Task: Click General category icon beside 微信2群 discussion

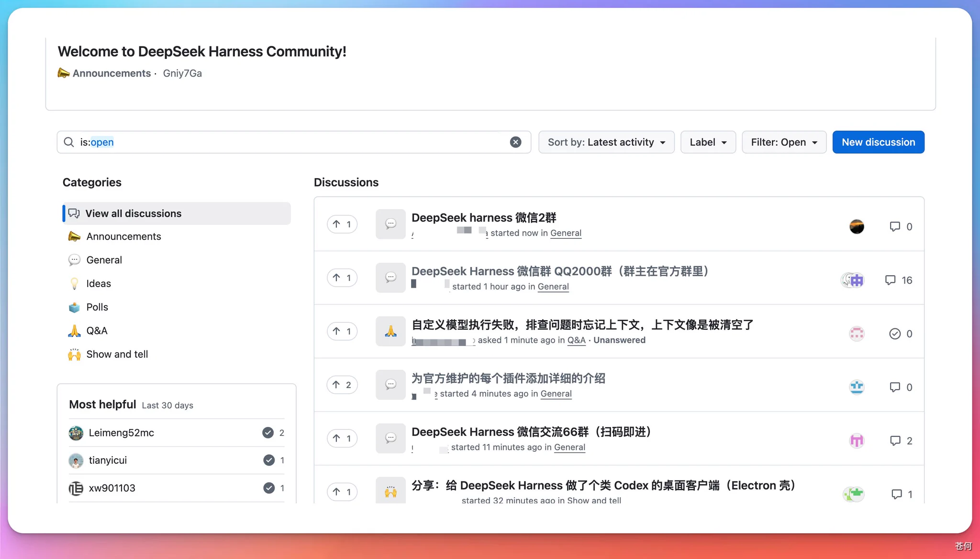Action: 390,224
